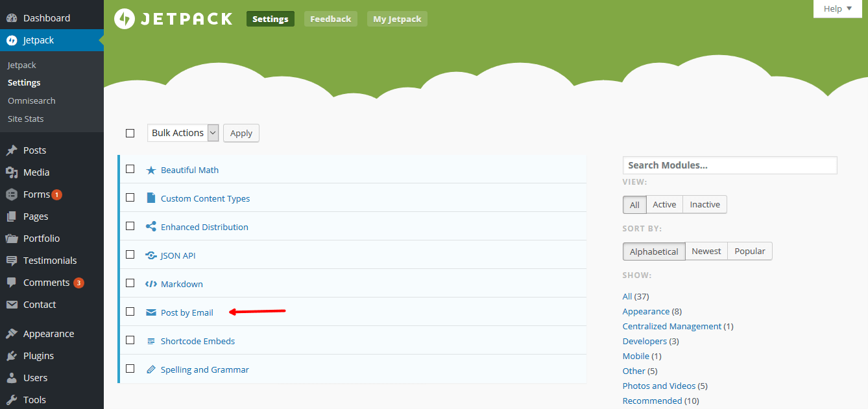Click the Apply button
Viewport: 868px width, 409px height.
[x=241, y=133]
